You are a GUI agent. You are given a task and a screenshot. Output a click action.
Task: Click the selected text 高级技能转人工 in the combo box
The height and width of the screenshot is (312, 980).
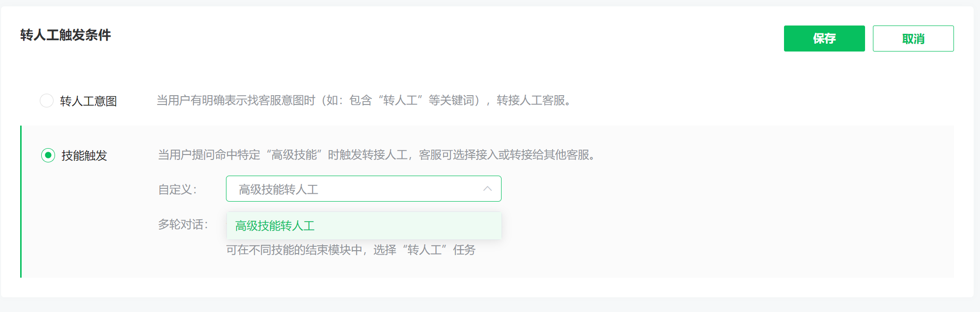point(279,189)
